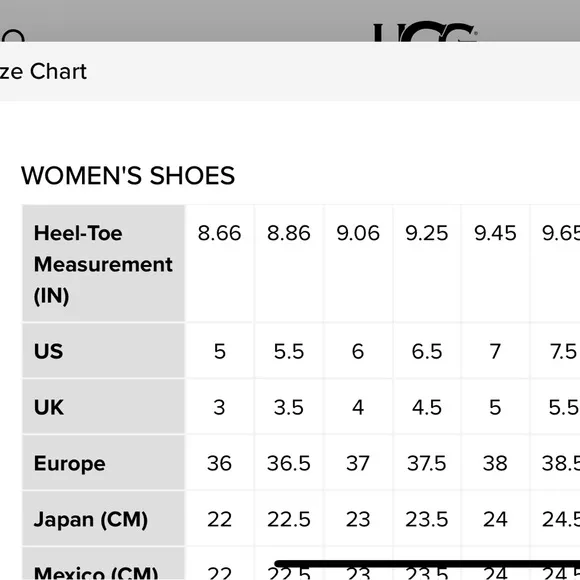Image resolution: width=580 pixels, height=580 pixels.
Task: Select US size 5 cell
Action: point(219,351)
